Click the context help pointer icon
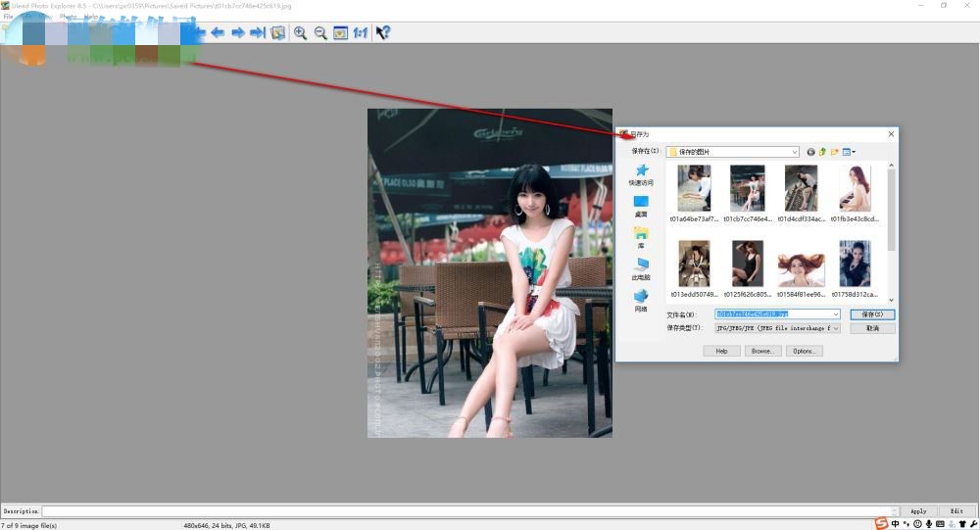 (383, 32)
